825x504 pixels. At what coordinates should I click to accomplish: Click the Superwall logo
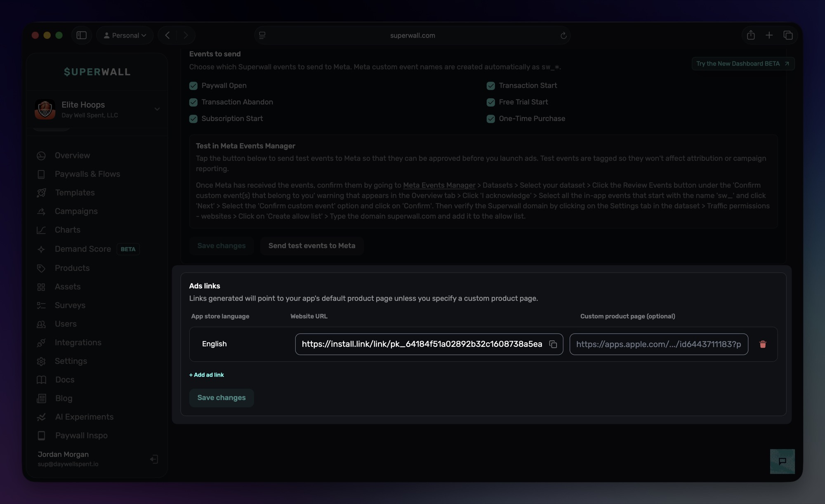97,72
